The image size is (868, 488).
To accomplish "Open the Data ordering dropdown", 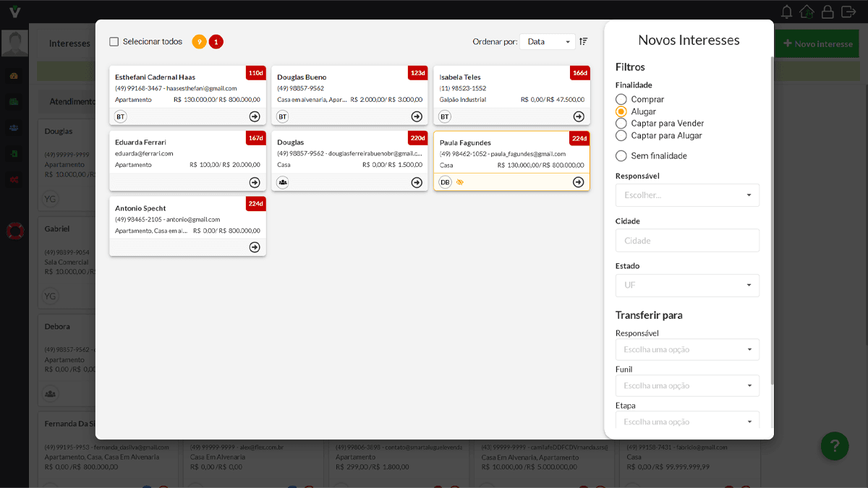I will tap(547, 41).
